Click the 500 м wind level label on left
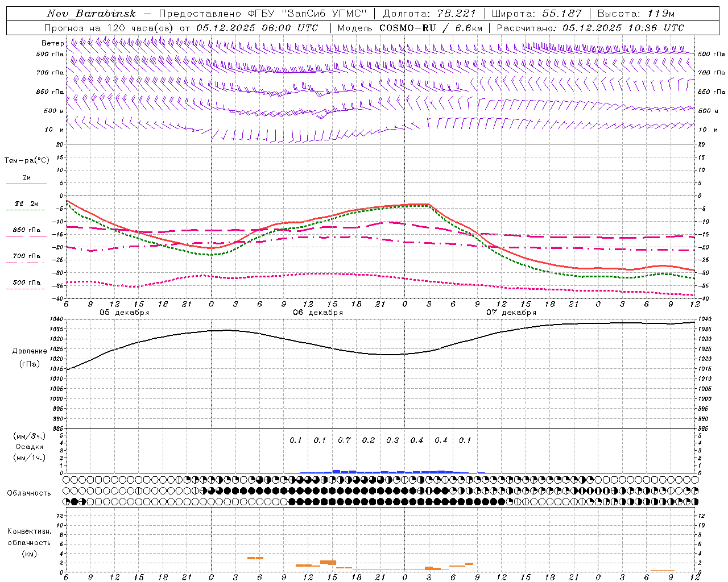 click(x=54, y=111)
